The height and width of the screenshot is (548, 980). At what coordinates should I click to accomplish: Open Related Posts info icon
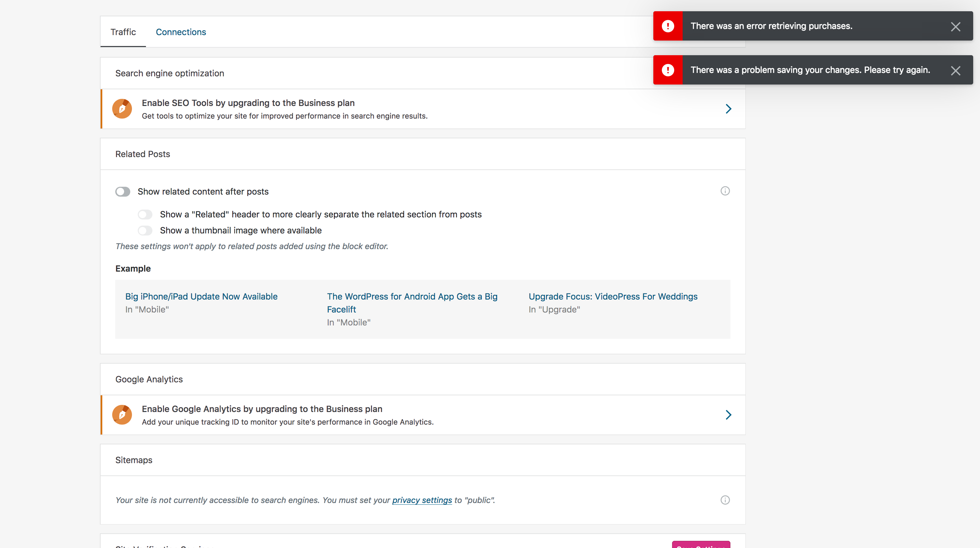point(725,191)
